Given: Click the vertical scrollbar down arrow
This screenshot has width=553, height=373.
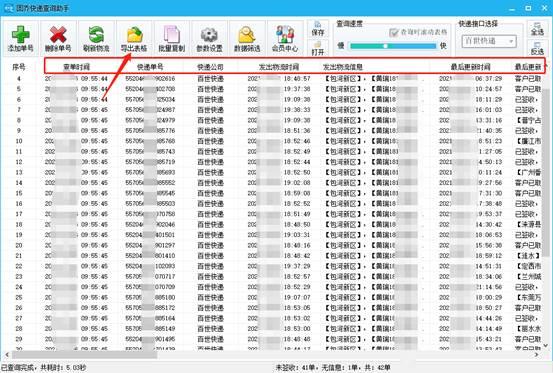Looking at the screenshot, I should click(546, 345).
